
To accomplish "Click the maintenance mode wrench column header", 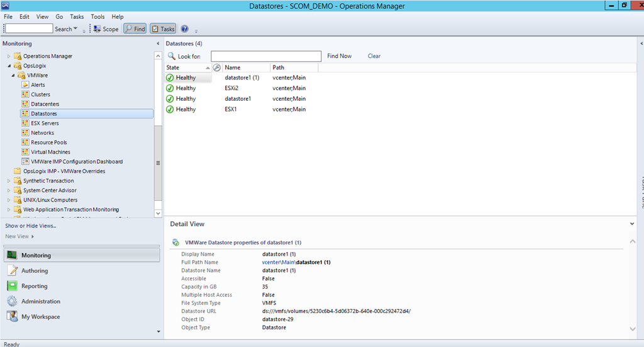I will 217,67.
